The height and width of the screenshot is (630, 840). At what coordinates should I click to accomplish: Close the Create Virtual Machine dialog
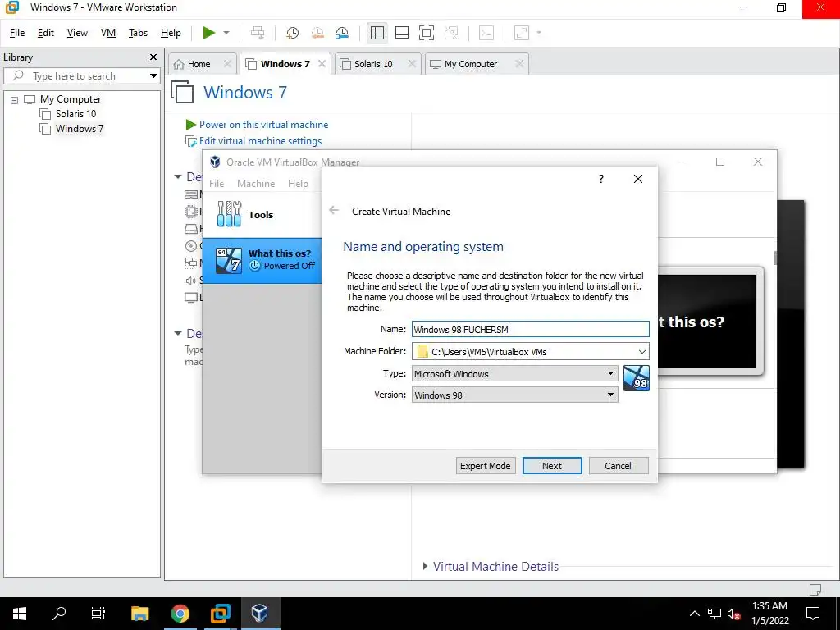[x=638, y=179]
